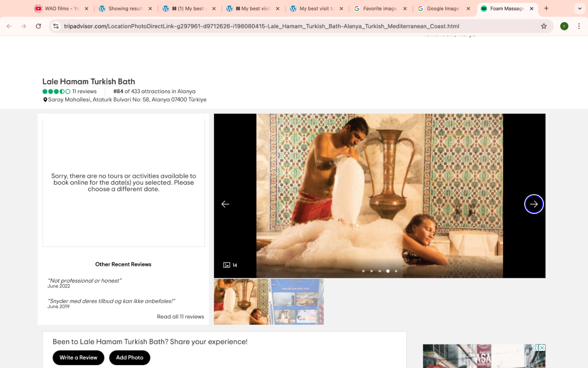Close the Foam Massage tab
The width and height of the screenshot is (588, 368).
532,8
